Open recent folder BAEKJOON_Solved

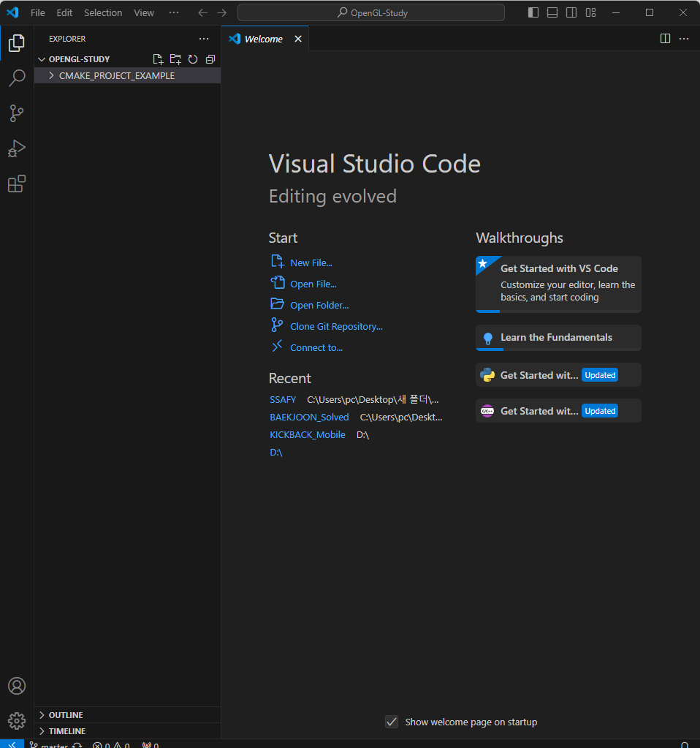pyautogui.click(x=309, y=418)
